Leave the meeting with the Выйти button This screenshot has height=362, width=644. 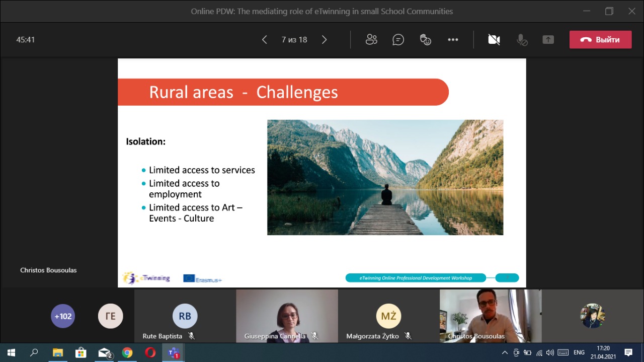[x=600, y=40]
